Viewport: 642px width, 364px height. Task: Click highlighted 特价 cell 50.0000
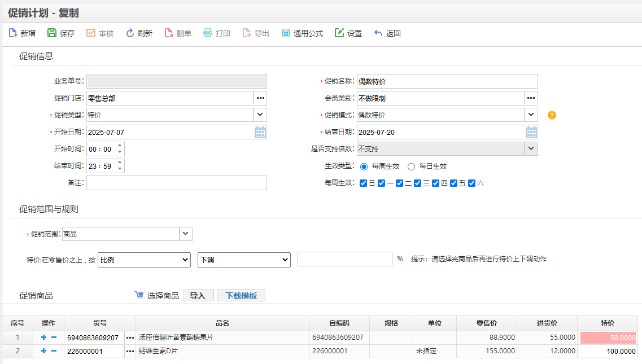pos(608,338)
